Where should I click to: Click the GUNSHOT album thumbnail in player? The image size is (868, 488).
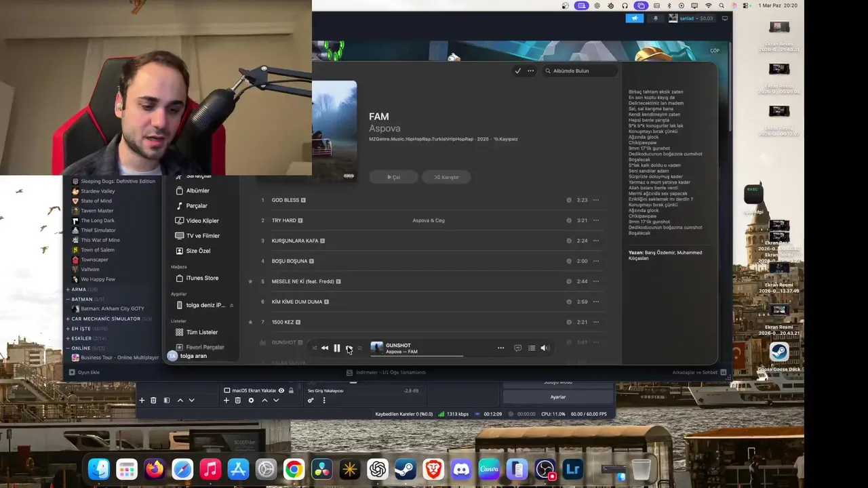(376, 348)
